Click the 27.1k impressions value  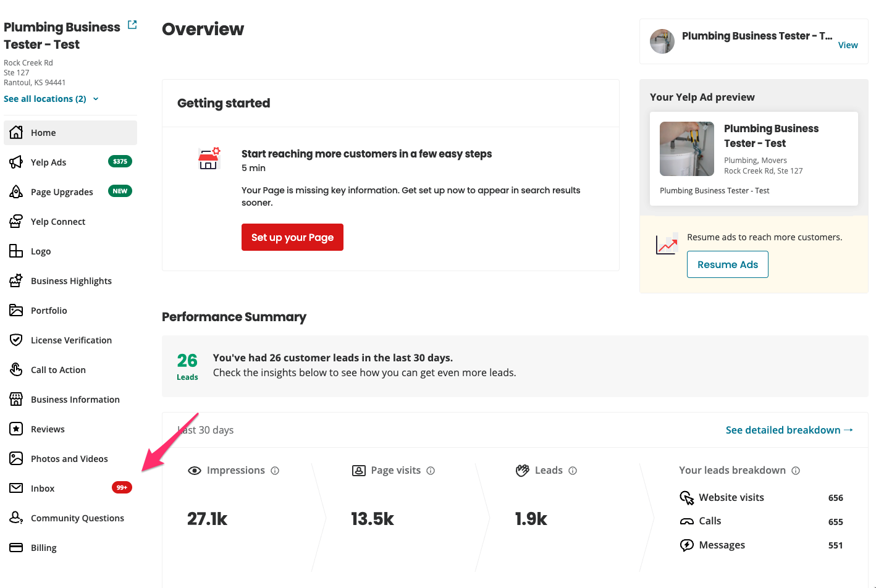208,519
